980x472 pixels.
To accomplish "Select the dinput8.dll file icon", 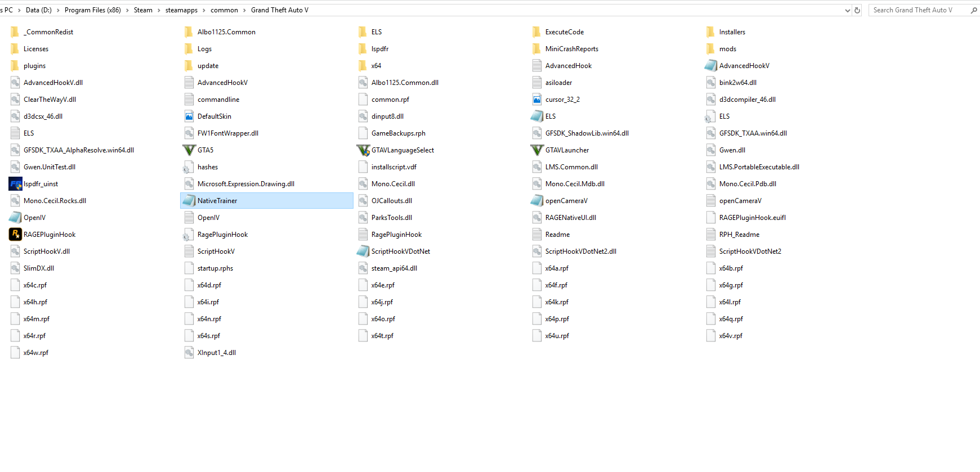I will [x=363, y=116].
